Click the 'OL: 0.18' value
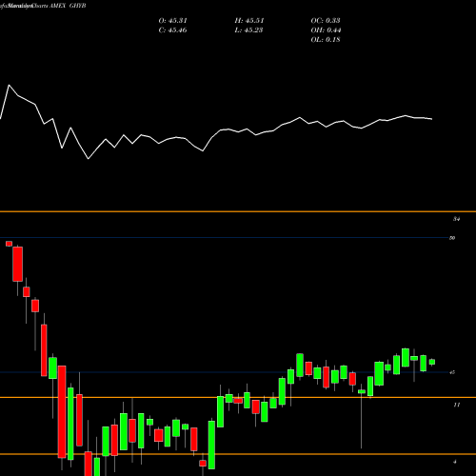 point(326,40)
